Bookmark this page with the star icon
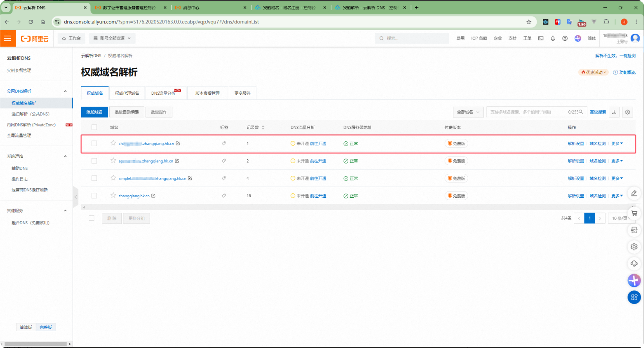The image size is (644, 348). coord(529,22)
